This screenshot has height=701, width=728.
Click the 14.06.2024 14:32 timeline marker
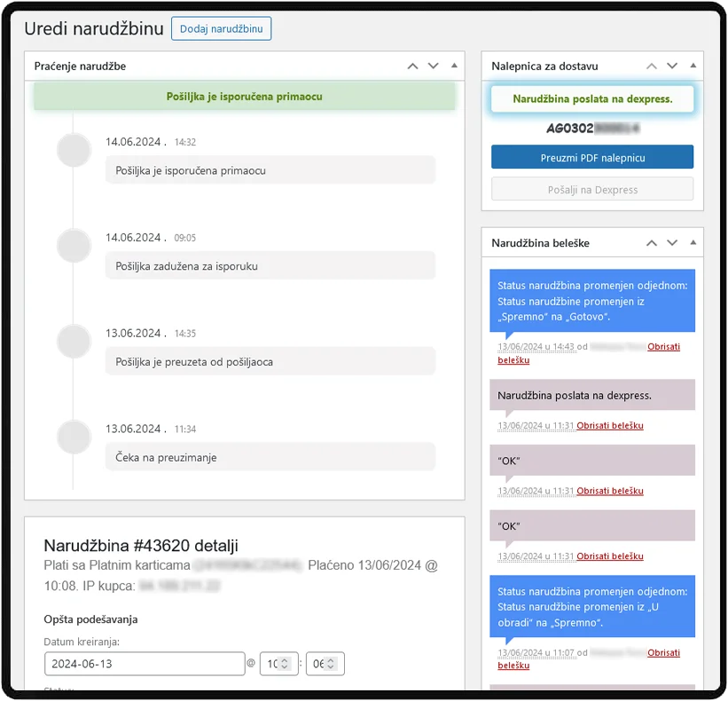click(x=74, y=150)
